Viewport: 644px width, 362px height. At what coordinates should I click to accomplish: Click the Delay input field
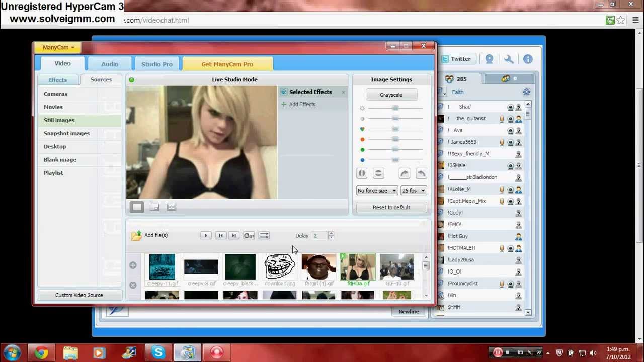tap(319, 235)
